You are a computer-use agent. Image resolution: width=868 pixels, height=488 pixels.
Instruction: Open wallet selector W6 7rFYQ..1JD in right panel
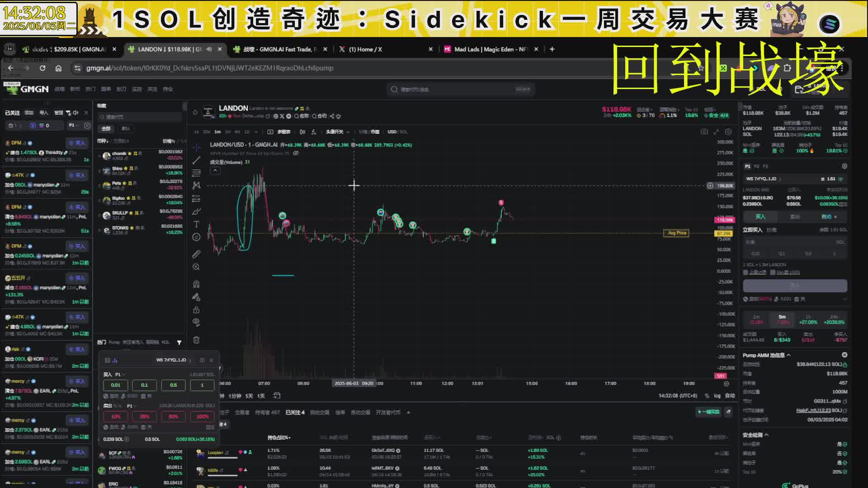pos(764,179)
